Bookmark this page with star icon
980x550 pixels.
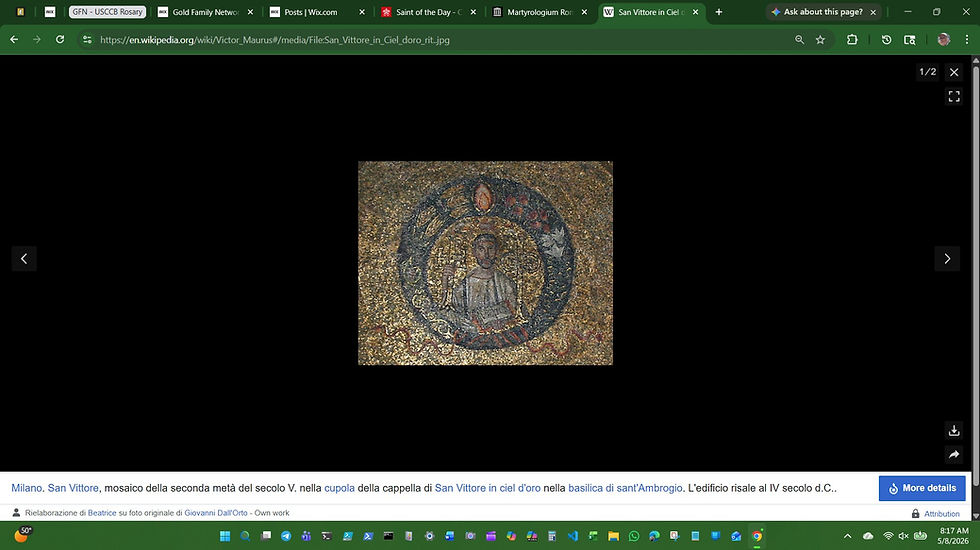pos(820,39)
